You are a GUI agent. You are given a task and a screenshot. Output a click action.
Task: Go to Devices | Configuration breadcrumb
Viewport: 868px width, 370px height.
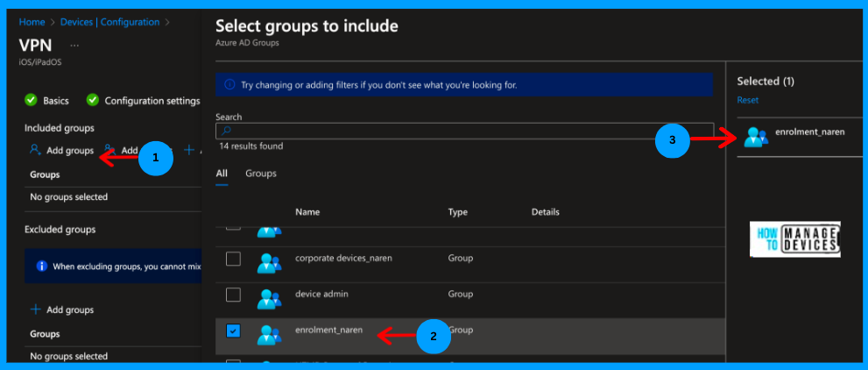pyautogui.click(x=109, y=22)
